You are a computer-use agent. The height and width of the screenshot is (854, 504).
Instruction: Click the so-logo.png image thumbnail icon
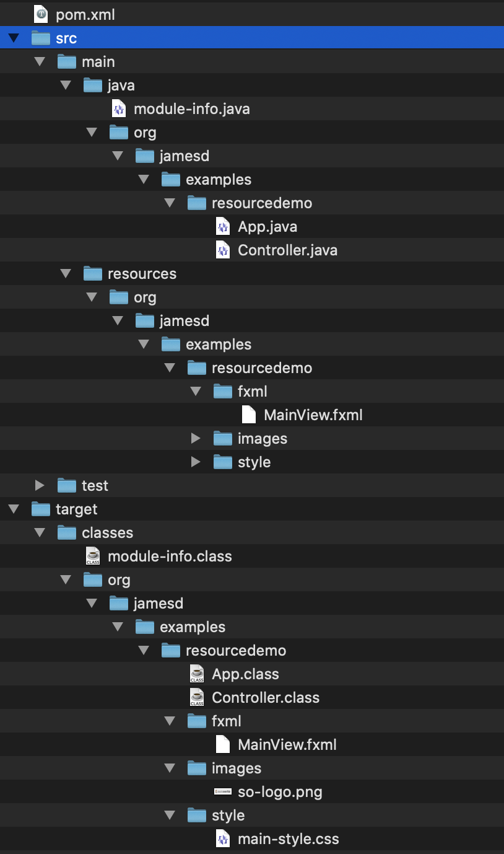tap(223, 791)
